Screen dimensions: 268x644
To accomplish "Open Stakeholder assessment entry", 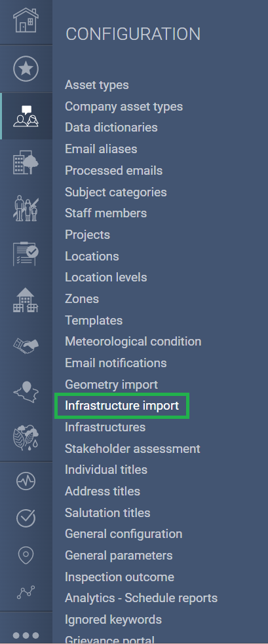I will pyautogui.click(x=133, y=448).
